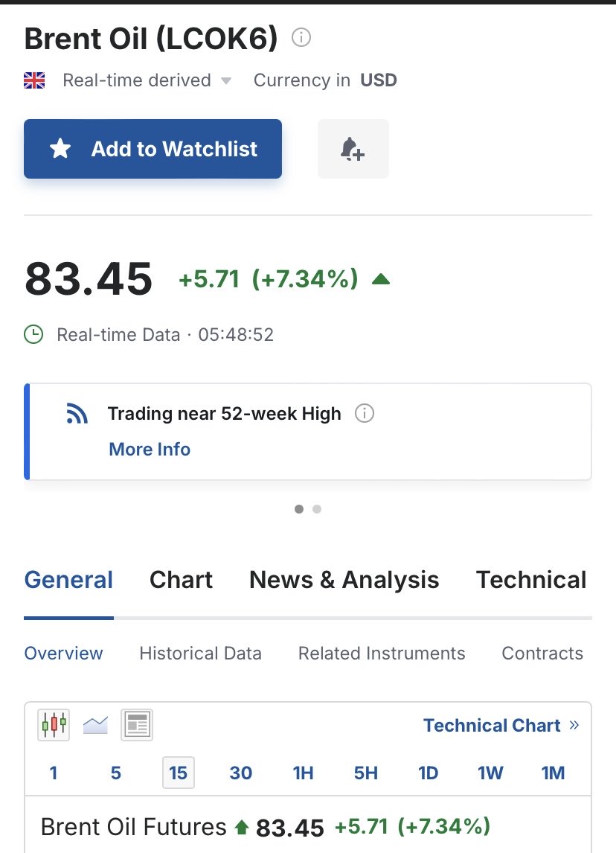Click info icon next to 52-week High
Viewport: 616px width, 853px height.
pos(365,413)
